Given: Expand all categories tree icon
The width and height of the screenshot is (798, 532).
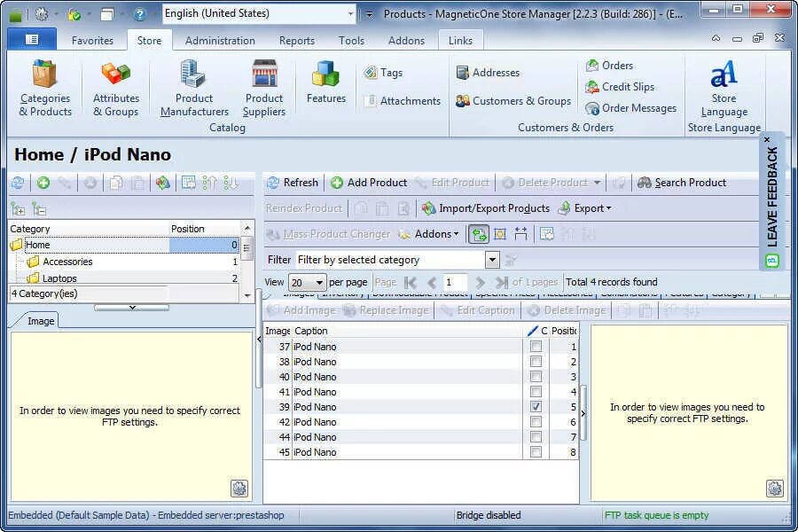Looking at the screenshot, I should tap(18, 208).
